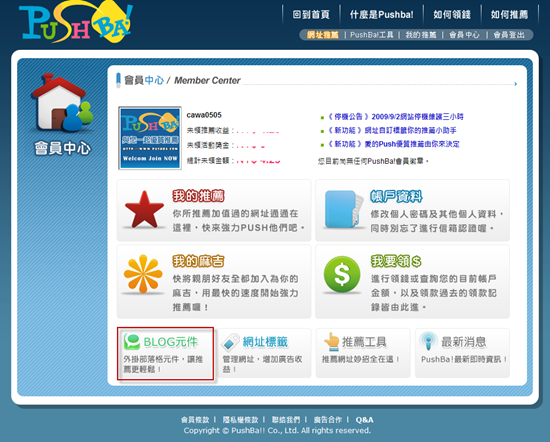550x442 pixels.
Task: Click the cawa0505 profile avatar image
Action: click(x=150, y=138)
